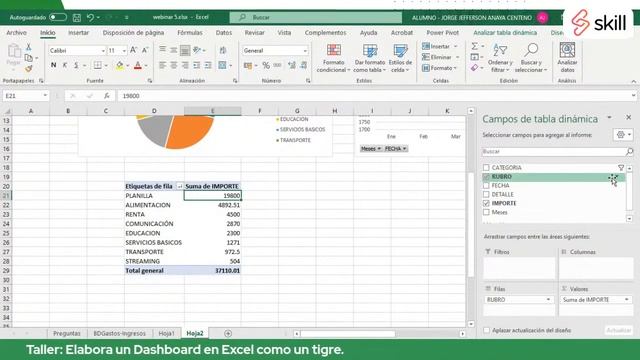Open field list tools gear
Viewport: 640px width, 360px height.
click(x=623, y=135)
